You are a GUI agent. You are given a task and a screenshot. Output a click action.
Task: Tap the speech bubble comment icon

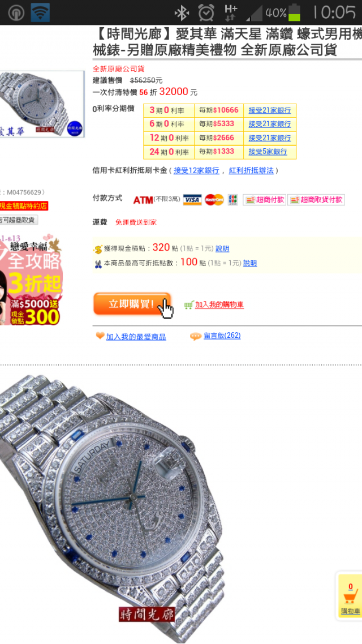click(195, 336)
